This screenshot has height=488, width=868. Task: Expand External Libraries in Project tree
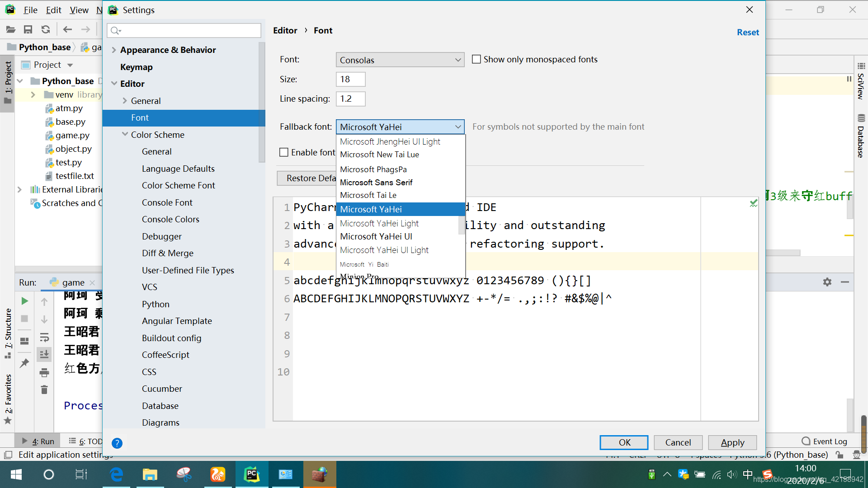point(19,189)
